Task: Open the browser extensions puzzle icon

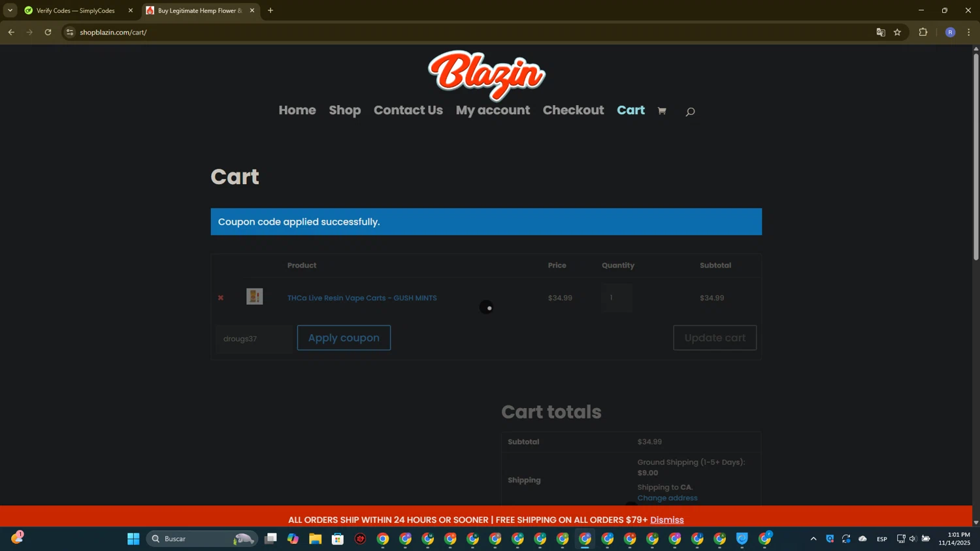Action: tap(923, 32)
